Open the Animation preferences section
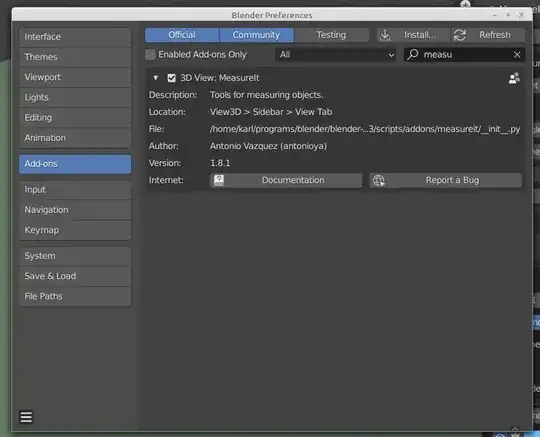The width and height of the screenshot is (540, 437). pos(75,138)
